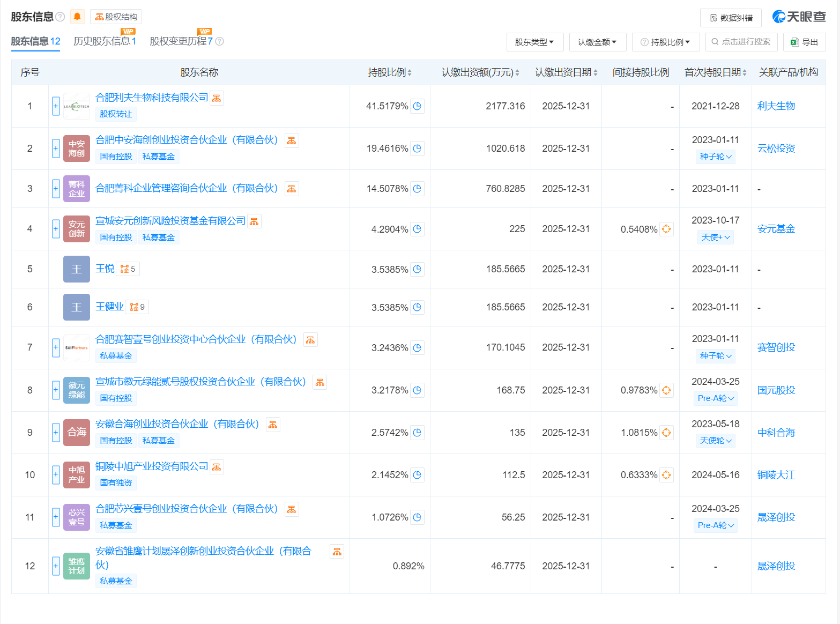Click structure icon next to 合肥利夫生物科技有限公司
This screenshot has width=840, height=624.
[x=217, y=98]
